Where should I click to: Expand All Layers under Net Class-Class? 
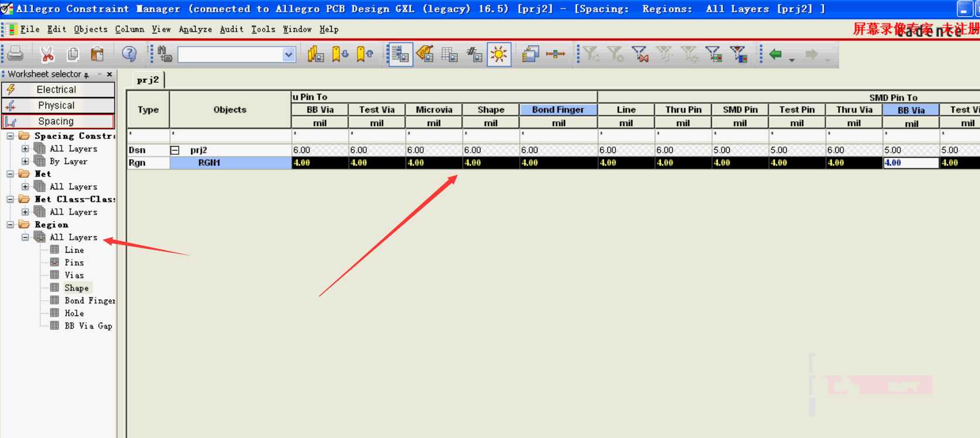[25, 212]
